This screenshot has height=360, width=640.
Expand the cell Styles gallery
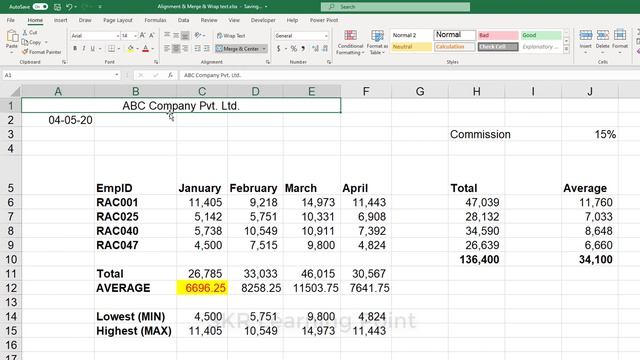click(567, 49)
